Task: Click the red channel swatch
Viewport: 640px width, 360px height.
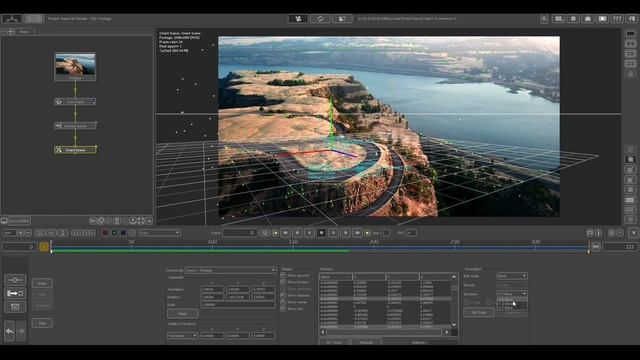Action: 105,233
